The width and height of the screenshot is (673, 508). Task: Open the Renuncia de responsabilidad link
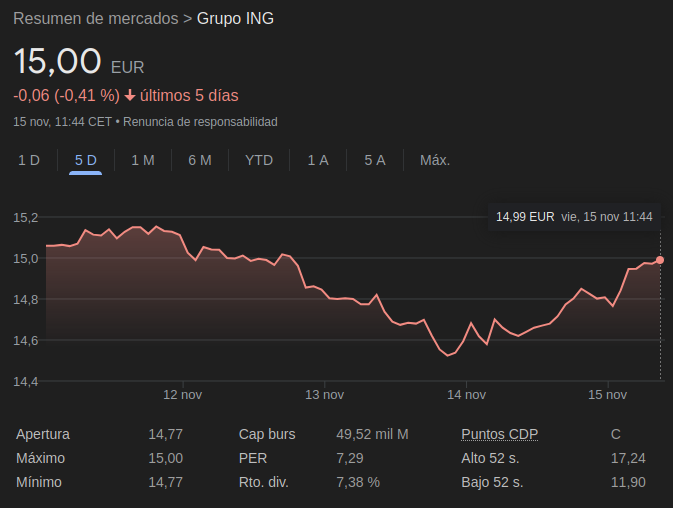point(200,122)
